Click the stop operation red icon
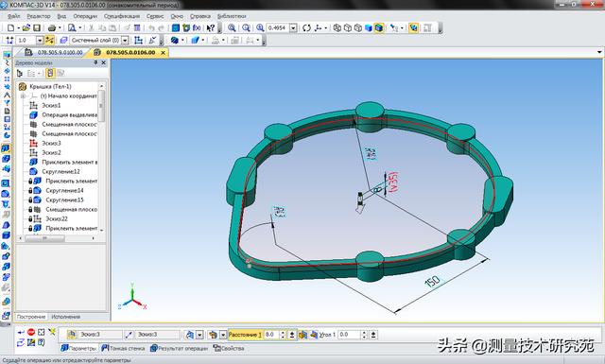 (31, 332)
